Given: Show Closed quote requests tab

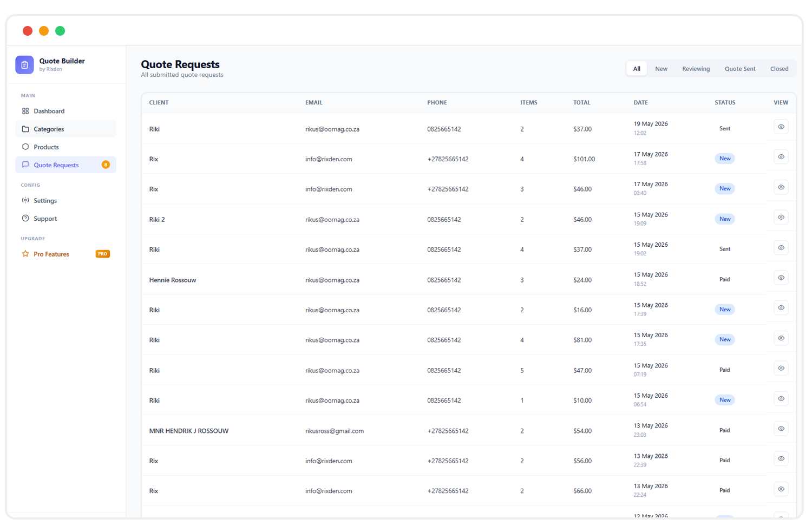Looking at the screenshot, I should 779,69.
